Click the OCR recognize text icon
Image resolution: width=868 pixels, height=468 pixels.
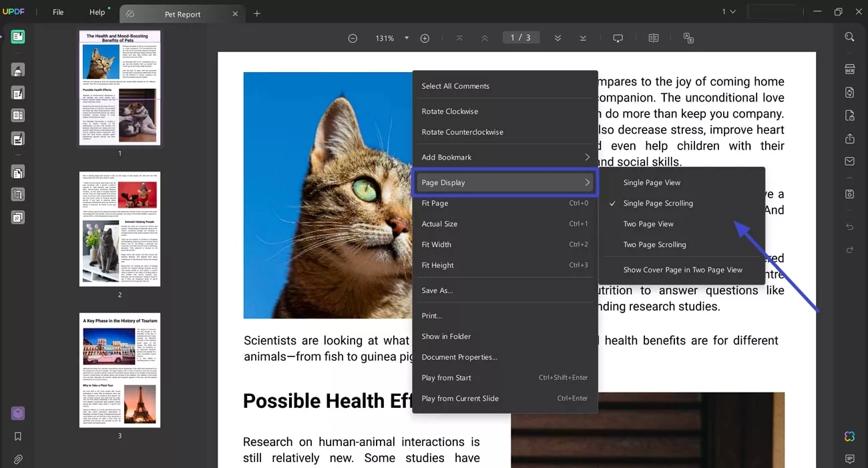pyautogui.click(x=849, y=69)
